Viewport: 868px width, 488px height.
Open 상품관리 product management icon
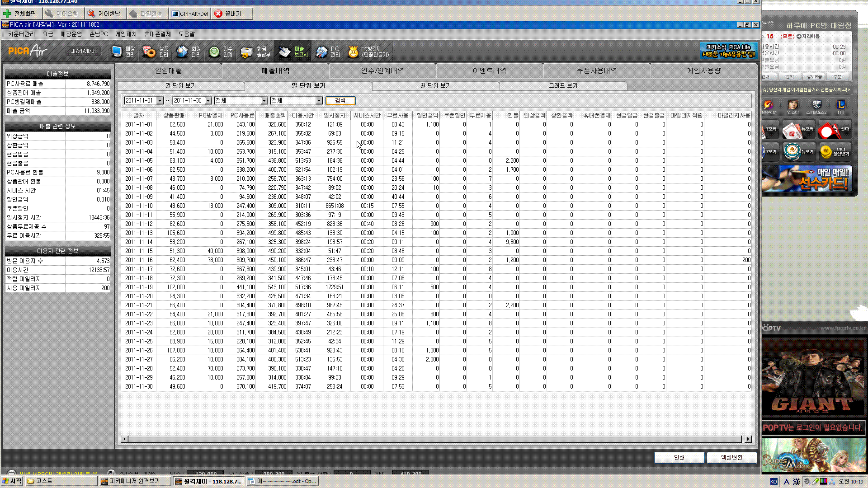155,52
